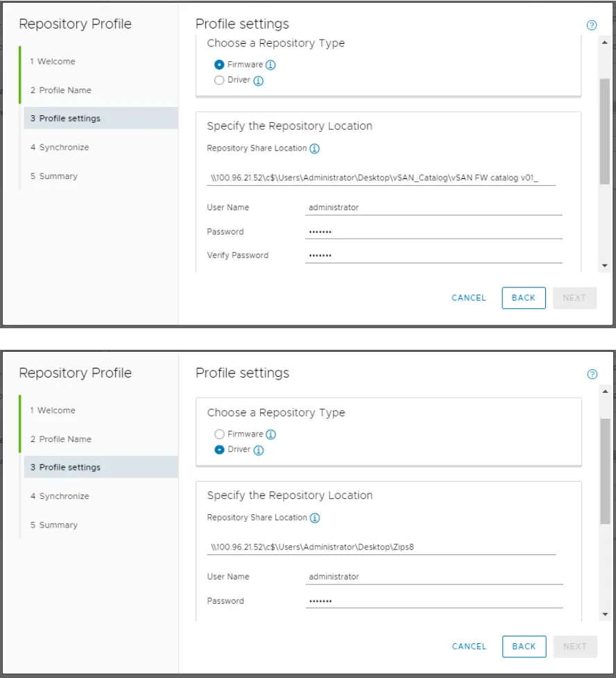The width and height of the screenshot is (616, 678).
Task: Click info icon beside the unselected Driver option
Action: tap(258, 80)
